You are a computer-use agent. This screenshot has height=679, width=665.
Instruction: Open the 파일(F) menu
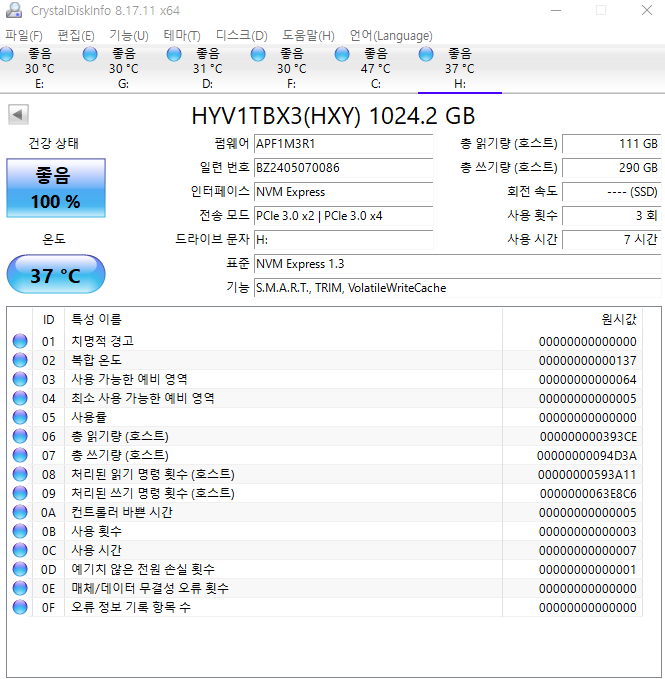pyautogui.click(x=24, y=36)
